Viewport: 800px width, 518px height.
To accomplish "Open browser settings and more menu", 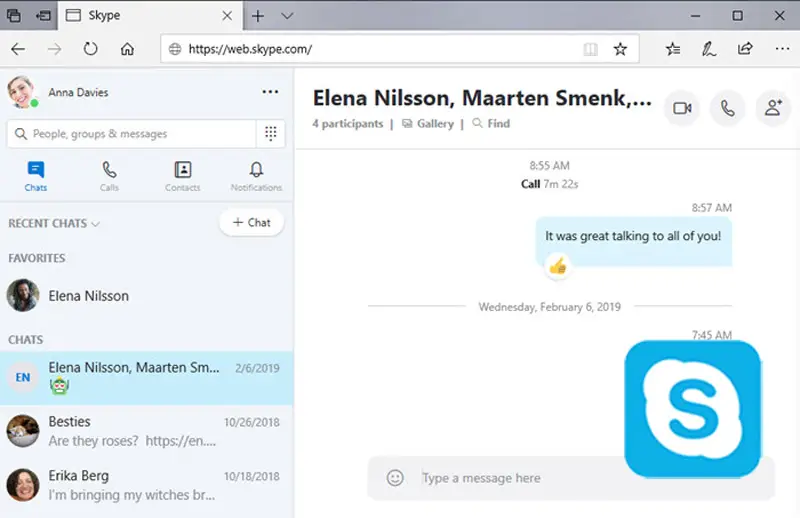I will [782, 49].
